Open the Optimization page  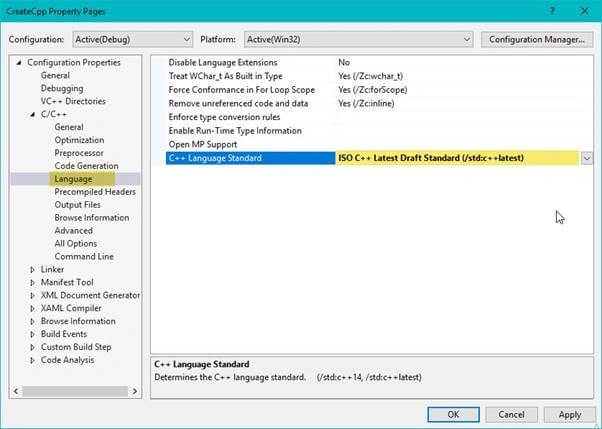pos(79,140)
